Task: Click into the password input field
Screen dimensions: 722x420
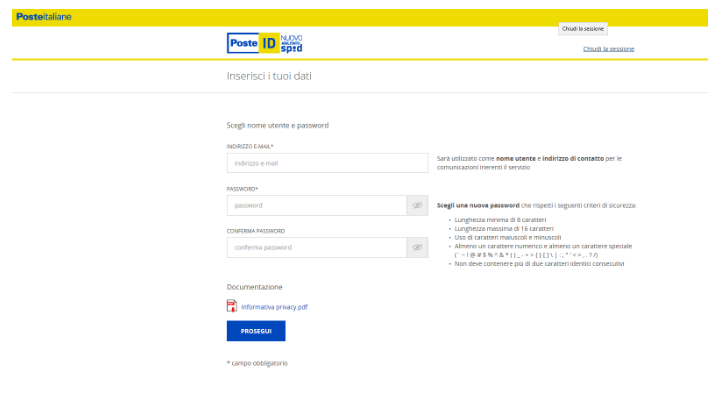Action: pos(316,205)
